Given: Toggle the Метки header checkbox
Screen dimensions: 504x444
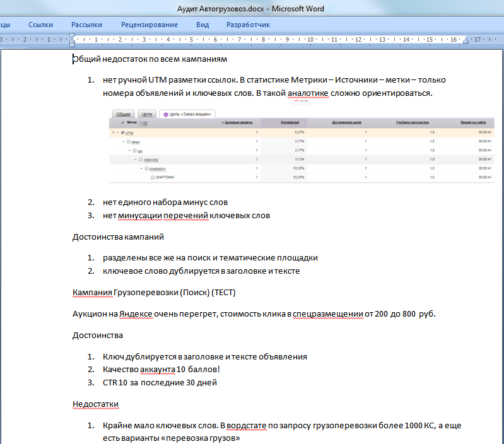Looking at the screenshot, I should [x=122, y=122].
